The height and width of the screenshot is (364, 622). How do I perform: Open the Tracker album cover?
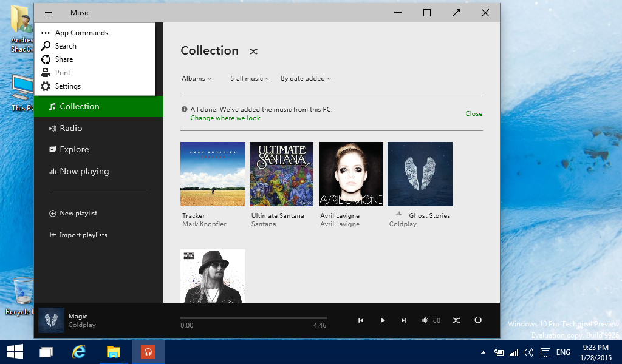click(x=213, y=174)
